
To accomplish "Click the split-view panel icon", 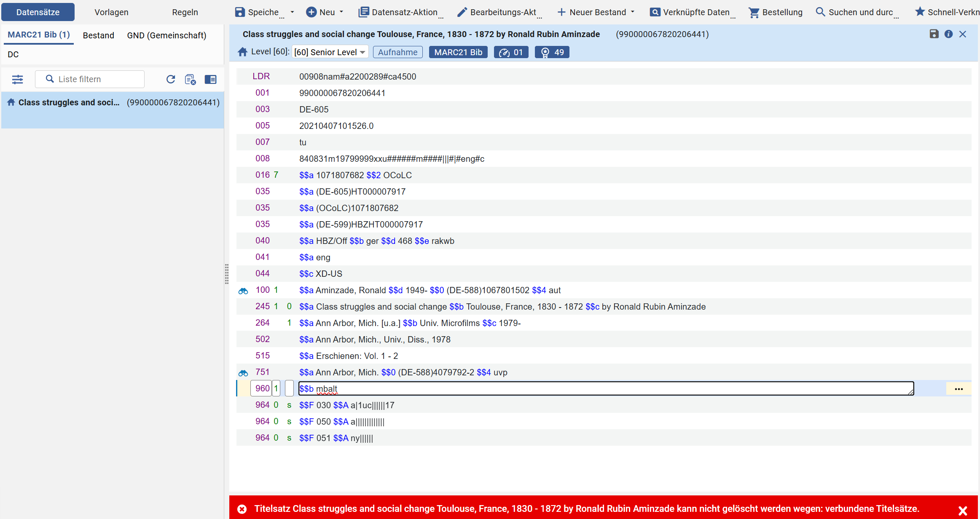I will (x=210, y=79).
